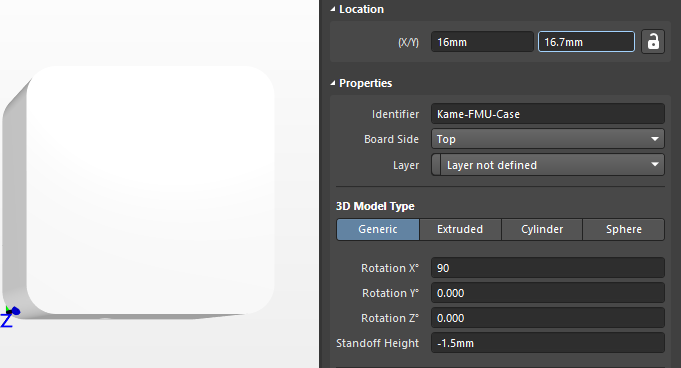Select the Layer color swatch
The width and height of the screenshot is (681, 368).
click(x=436, y=165)
